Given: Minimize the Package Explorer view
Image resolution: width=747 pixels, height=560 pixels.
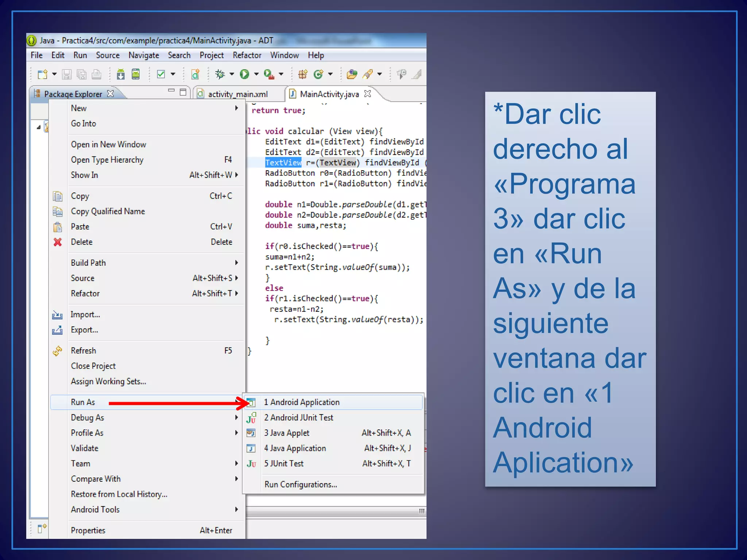Looking at the screenshot, I should click(171, 90).
